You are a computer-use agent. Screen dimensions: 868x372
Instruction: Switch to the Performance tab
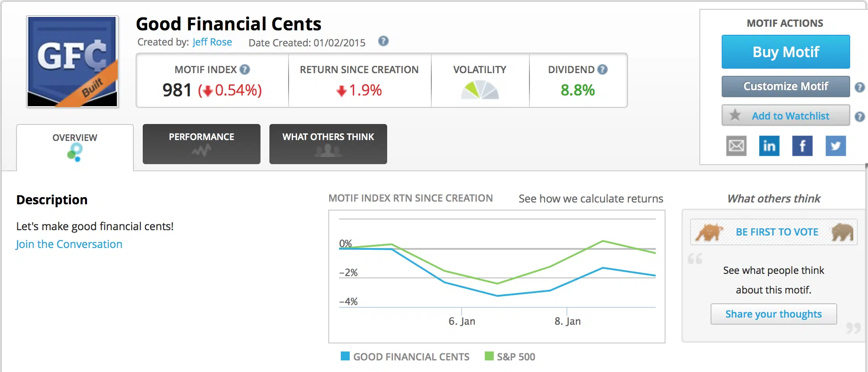(x=201, y=144)
